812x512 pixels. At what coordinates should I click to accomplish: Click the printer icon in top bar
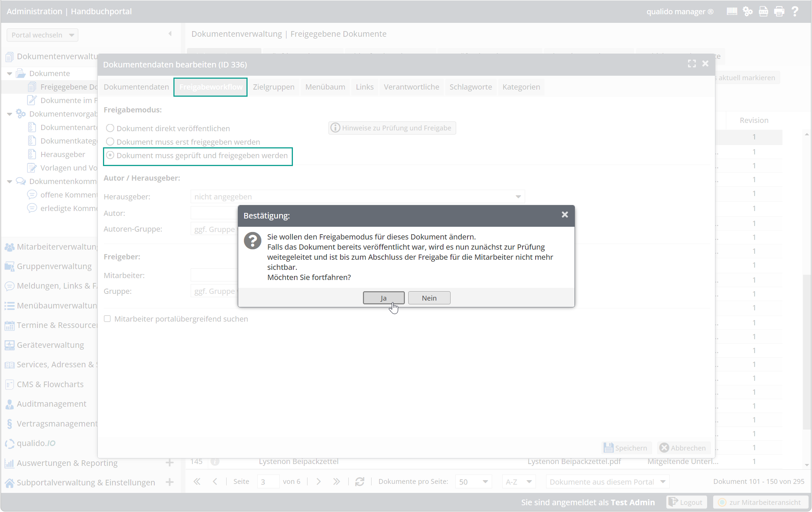[779, 12]
